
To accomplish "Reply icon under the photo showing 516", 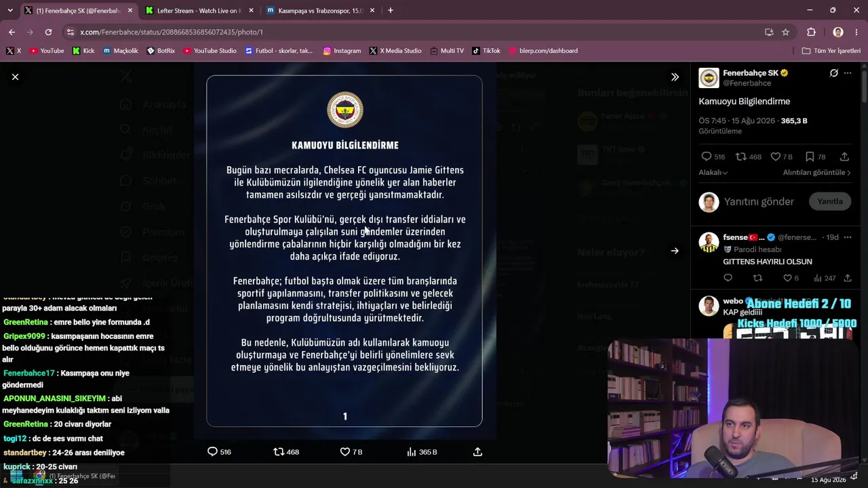I will (x=212, y=452).
